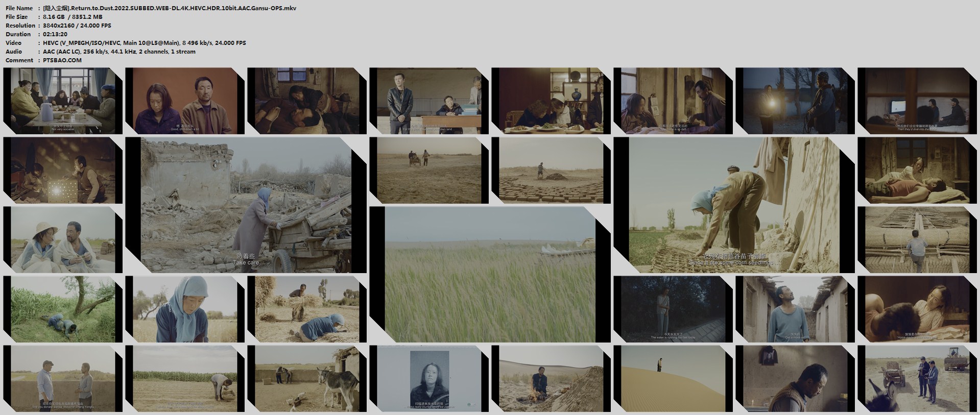This screenshot has width=980, height=415.
Task: Click the AAC audio stream info line
Action: [x=119, y=52]
